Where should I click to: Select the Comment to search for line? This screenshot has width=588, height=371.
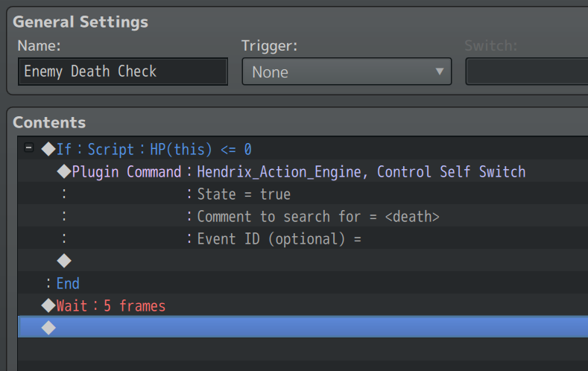tap(303, 216)
